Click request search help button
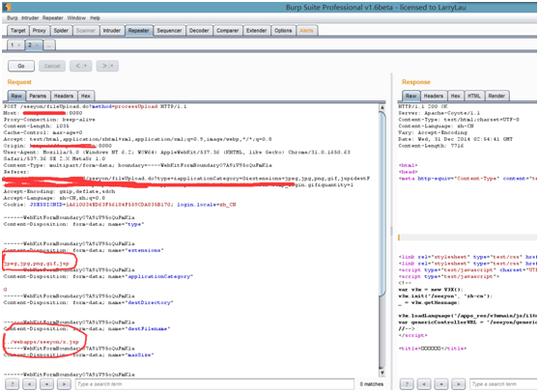 [13, 384]
